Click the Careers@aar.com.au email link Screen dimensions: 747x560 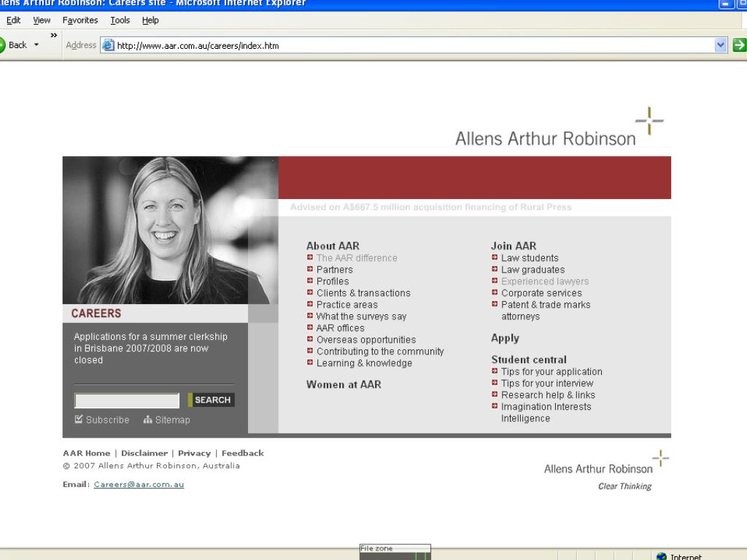pyautogui.click(x=139, y=484)
